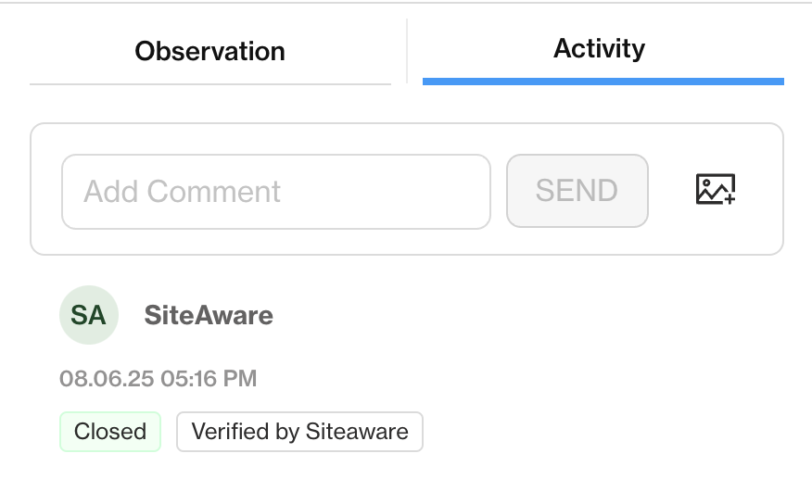Attach an image using the picture-plus icon
The width and height of the screenshot is (812, 504).
point(716,189)
